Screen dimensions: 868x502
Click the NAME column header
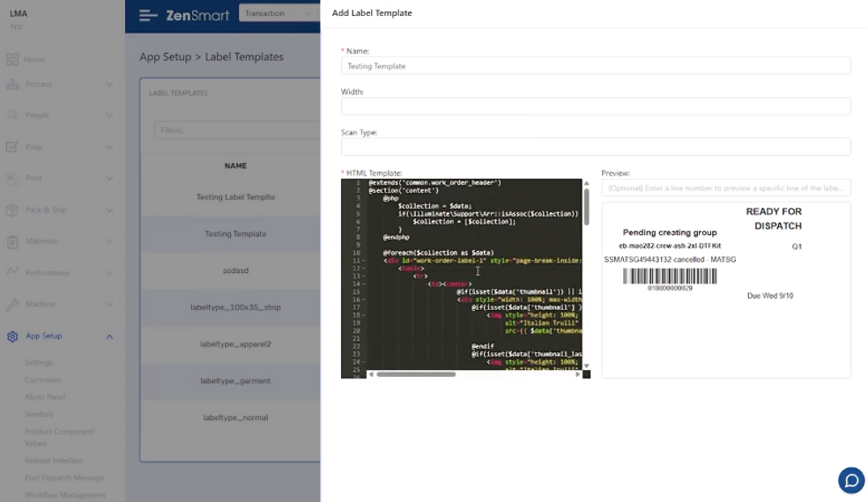point(235,166)
